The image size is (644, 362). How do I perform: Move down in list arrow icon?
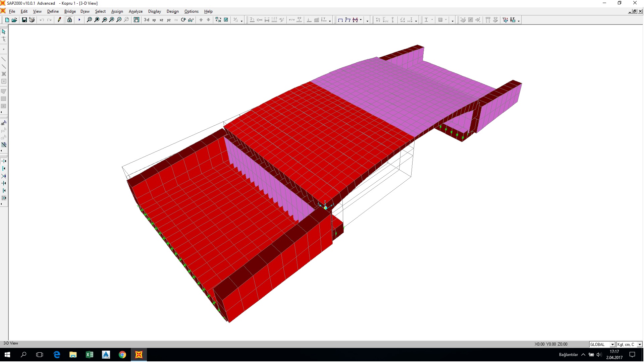pos(208,20)
